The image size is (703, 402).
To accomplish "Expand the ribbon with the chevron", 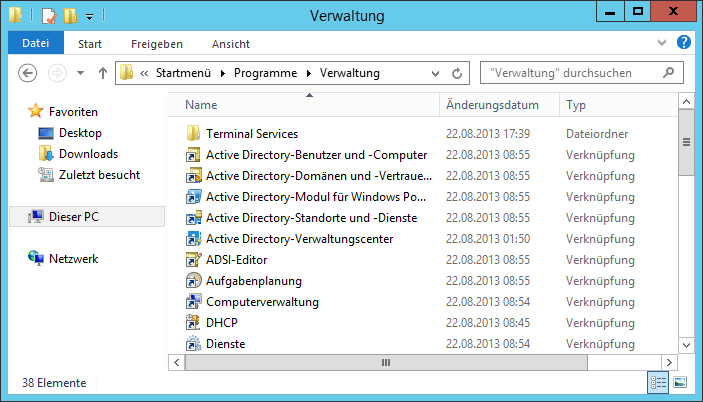I will (662, 43).
